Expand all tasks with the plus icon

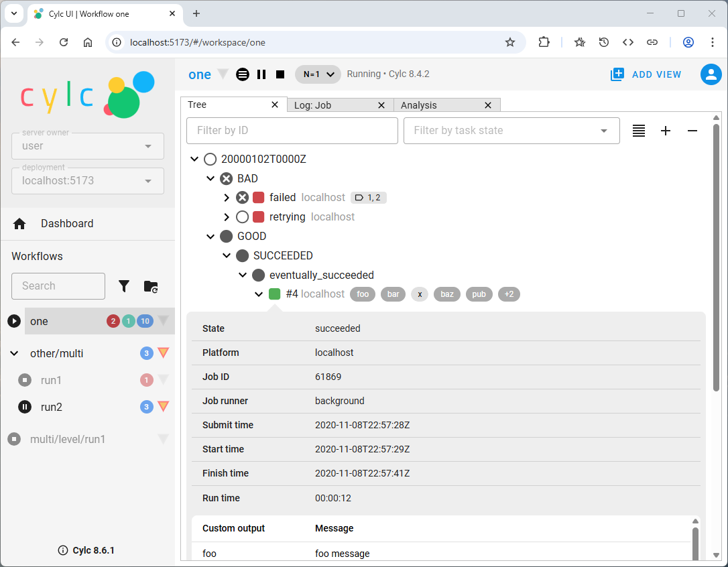point(666,130)
